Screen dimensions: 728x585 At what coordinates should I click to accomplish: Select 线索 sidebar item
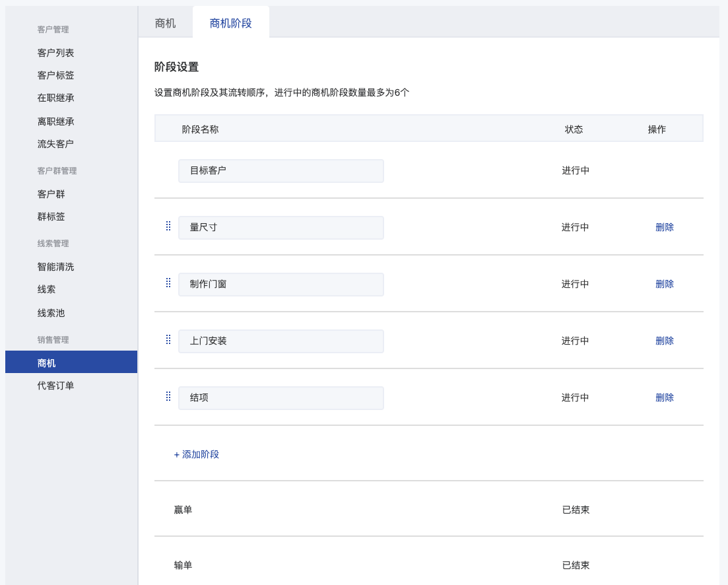pyautogui.click(x=46, y=289)
